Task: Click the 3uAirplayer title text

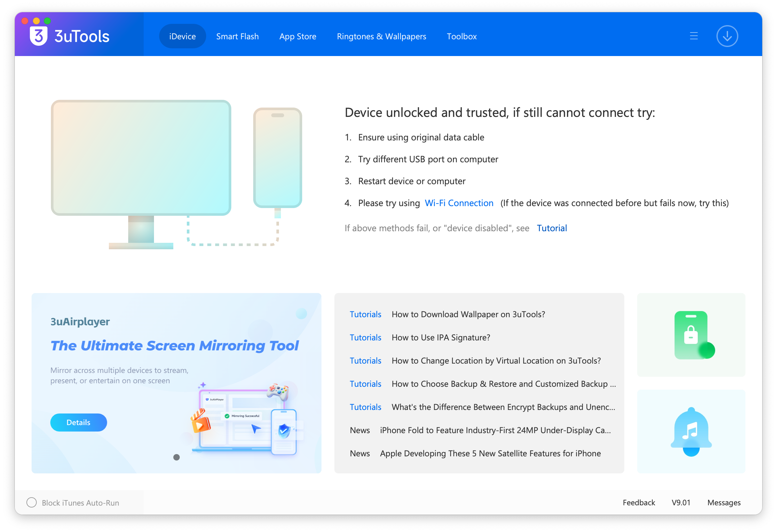Action: pyautogui.click(x=80, y=321)
